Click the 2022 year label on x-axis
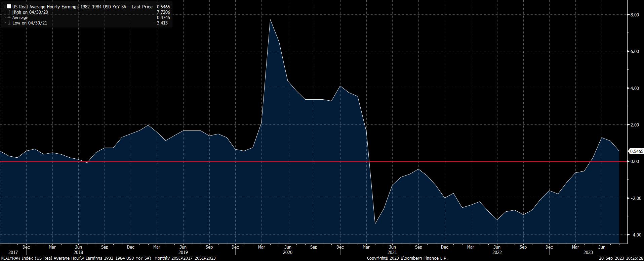 (x=497, y=252)
